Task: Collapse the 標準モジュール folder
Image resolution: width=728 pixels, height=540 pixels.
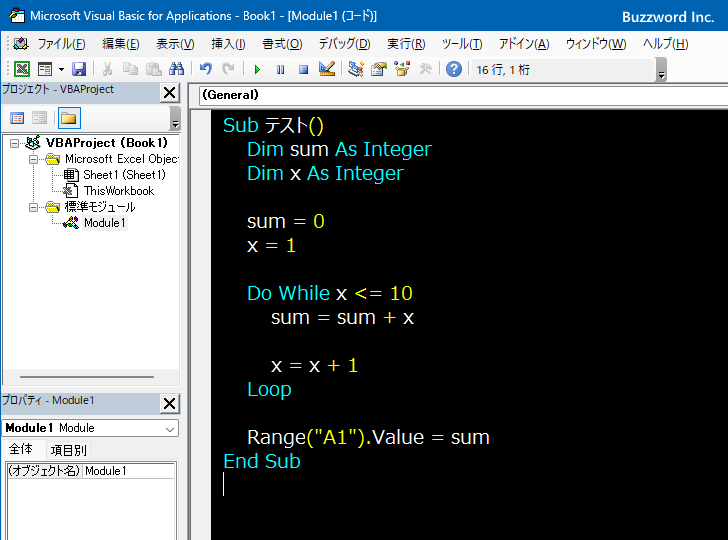Action: click(33, 207)
